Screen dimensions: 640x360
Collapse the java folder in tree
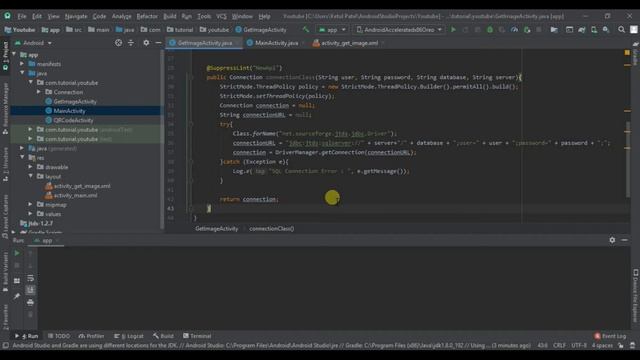click(x=22, y=73)
